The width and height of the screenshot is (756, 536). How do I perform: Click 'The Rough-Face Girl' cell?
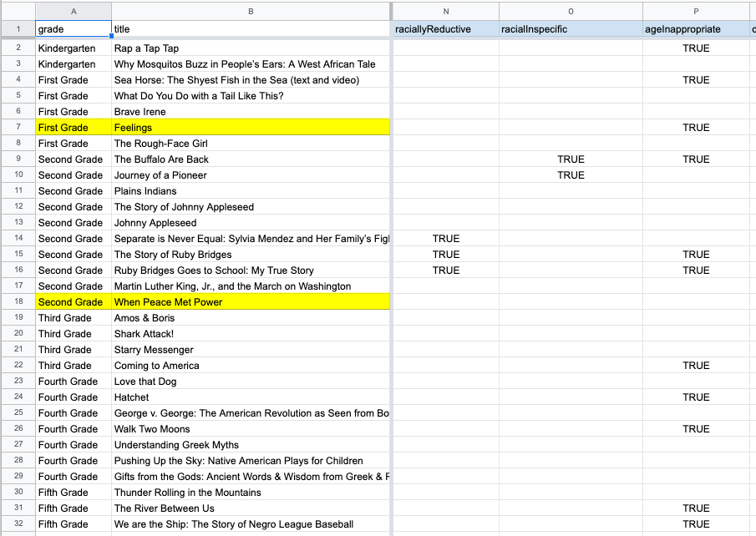[251, 143]
